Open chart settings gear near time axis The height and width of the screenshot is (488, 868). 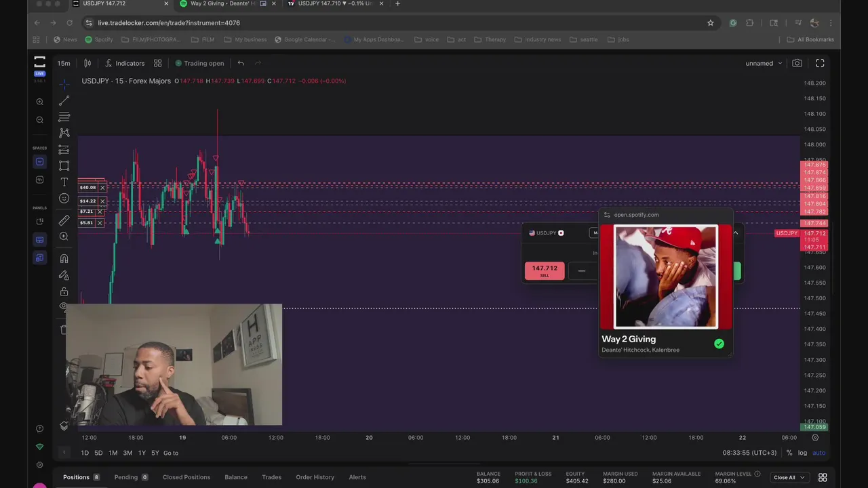click(x=815, y=438)
